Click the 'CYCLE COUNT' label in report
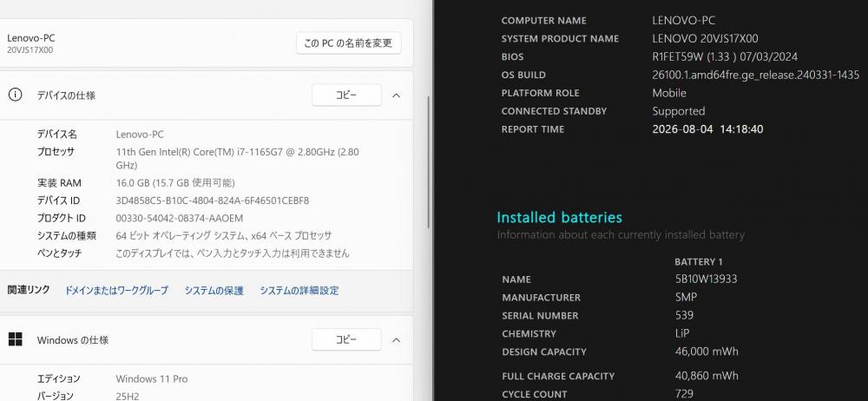Viewport: 868px width, 401px height. (x=534, y=394)
